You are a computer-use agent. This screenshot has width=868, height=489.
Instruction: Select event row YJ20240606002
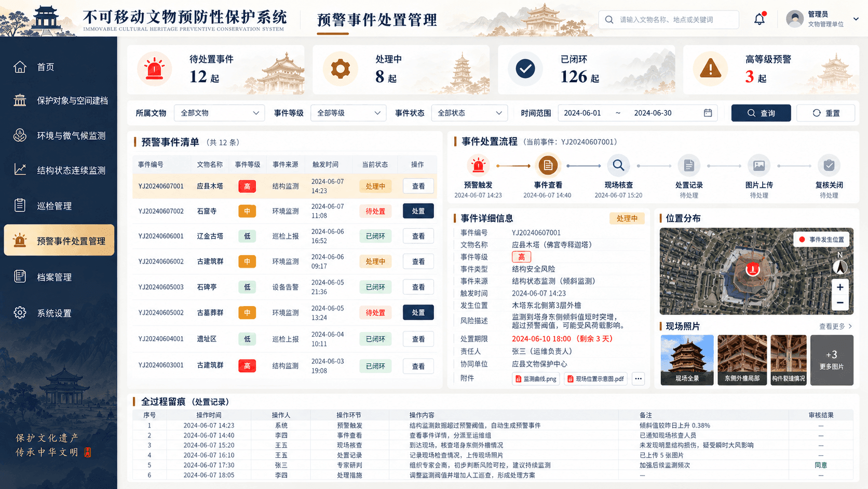click(284, 261)
